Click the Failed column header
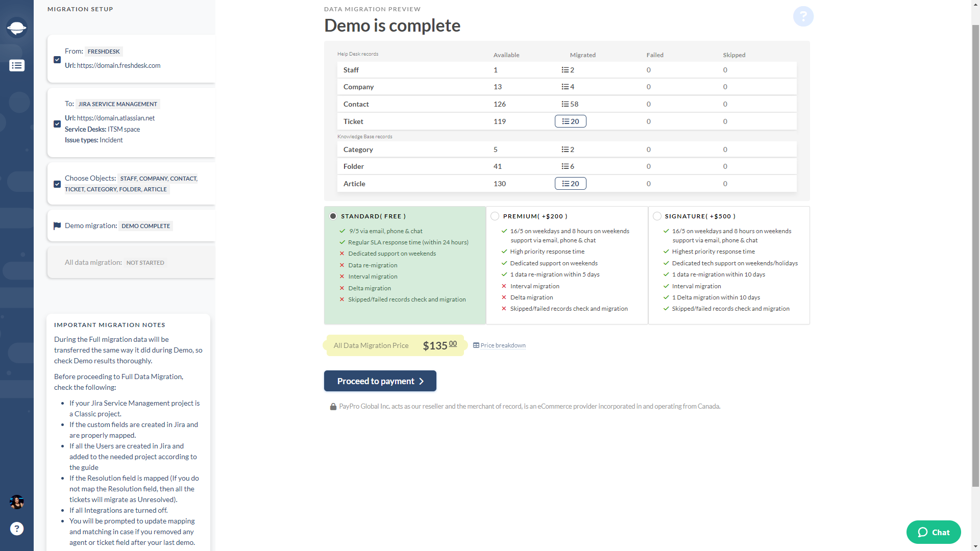Screen dimensions: 980x551 655,55
